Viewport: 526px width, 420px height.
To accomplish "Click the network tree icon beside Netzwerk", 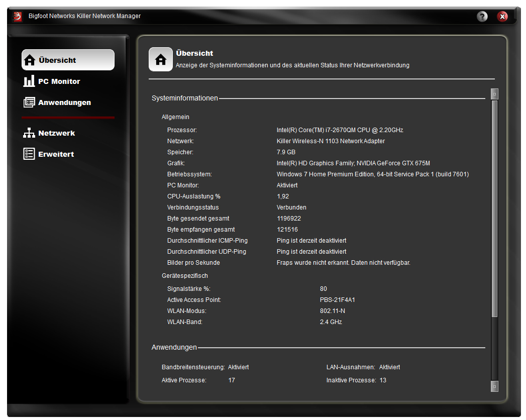I will (29, 133).
